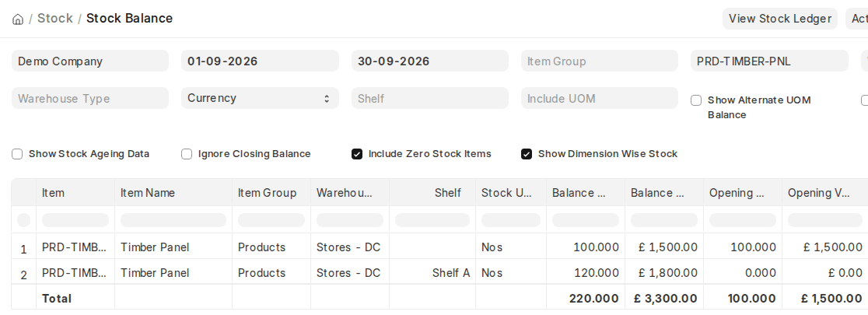The width and height of the screenshot is (868, 315).
Task: Click the 120.000 balance quantity cell
Action: pyautogui.click(x=586, y=273)
